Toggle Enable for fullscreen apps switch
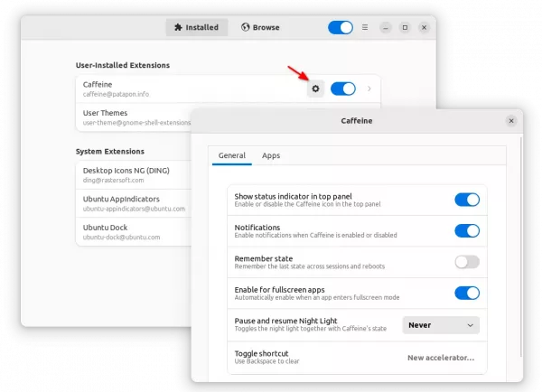The width and height of the screenshot is (542, 392). pos(467,294)
